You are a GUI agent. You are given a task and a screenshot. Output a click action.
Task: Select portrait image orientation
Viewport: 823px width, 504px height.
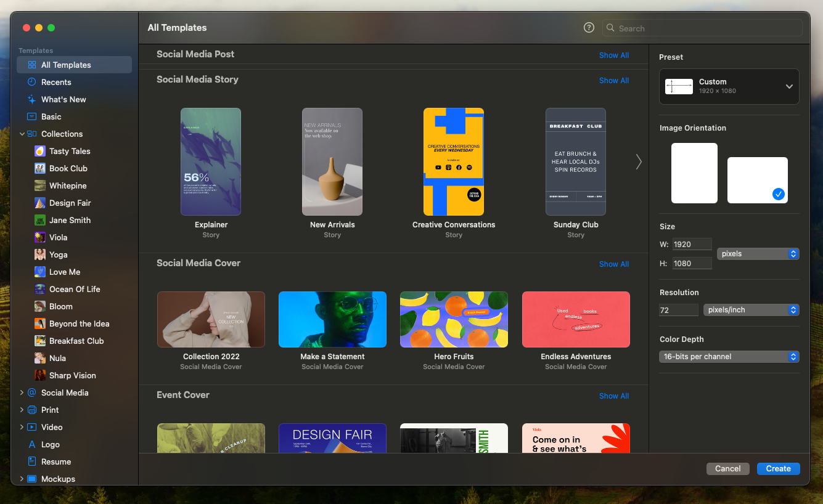click(694, 173)
